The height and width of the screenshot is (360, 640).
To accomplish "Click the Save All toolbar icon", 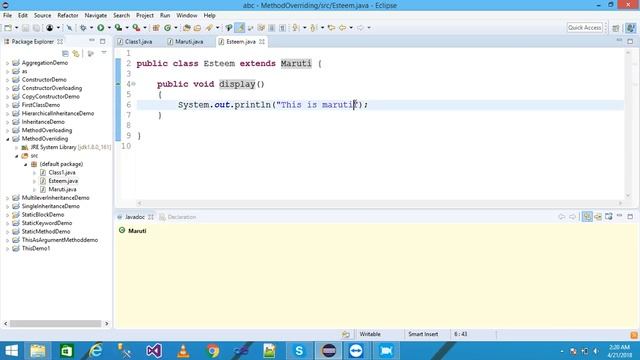I will (x=36, y=28).
